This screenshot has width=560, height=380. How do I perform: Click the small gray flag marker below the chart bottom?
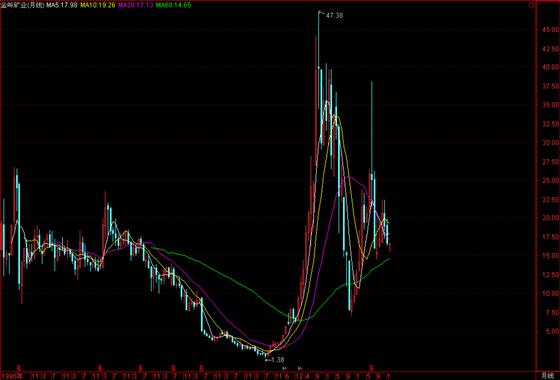click(285, 368)
